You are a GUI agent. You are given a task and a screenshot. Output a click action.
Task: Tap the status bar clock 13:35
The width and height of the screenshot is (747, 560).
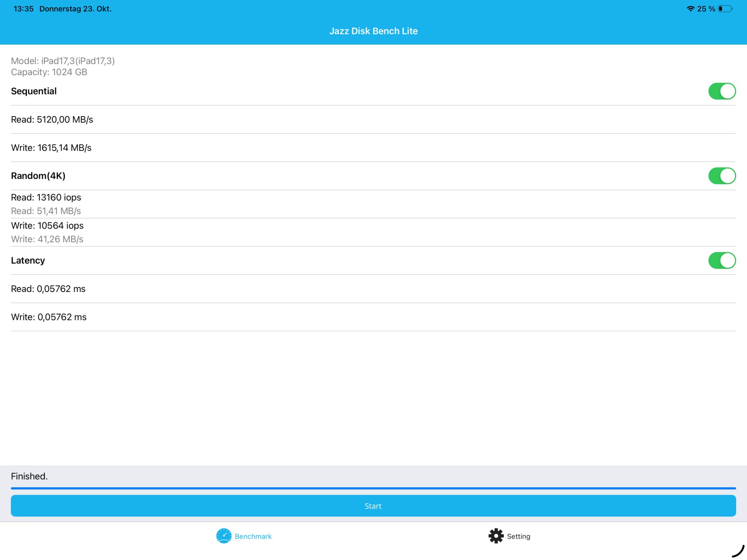click(24, 9)
